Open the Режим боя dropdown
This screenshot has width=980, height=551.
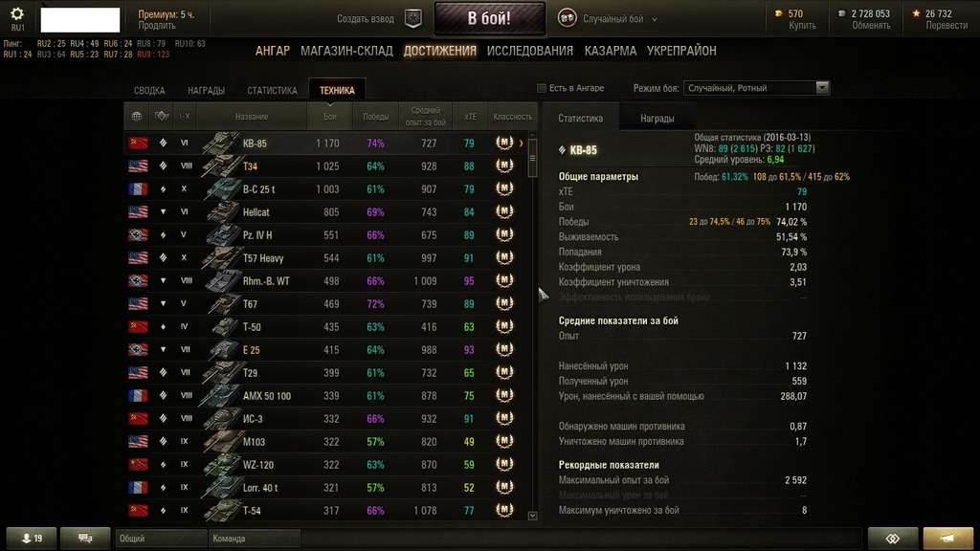pos(756,88)
